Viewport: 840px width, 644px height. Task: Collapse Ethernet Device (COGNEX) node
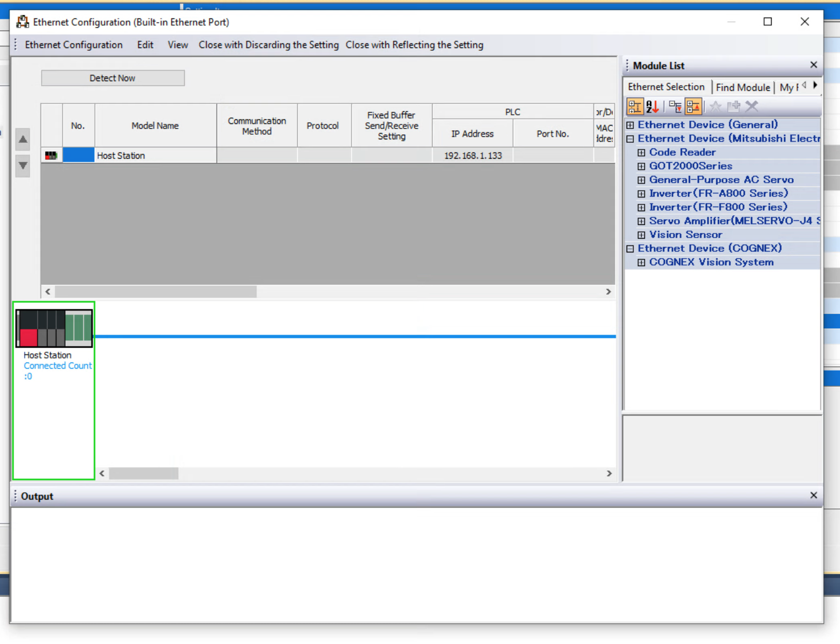click(x=630, y=248)
